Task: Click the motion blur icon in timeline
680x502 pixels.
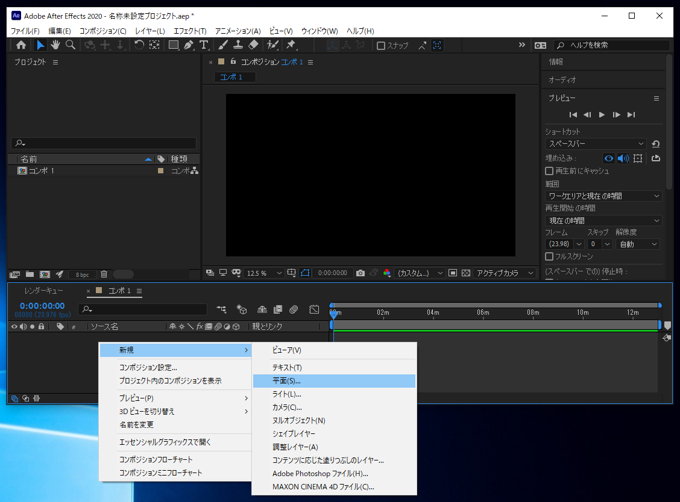Action: pos(294,310)
